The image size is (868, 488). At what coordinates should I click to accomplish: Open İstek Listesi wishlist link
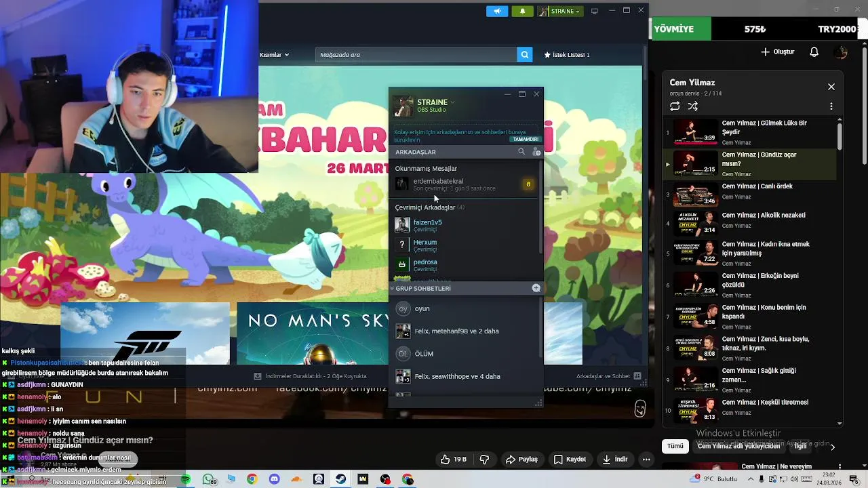click(567, 55)
